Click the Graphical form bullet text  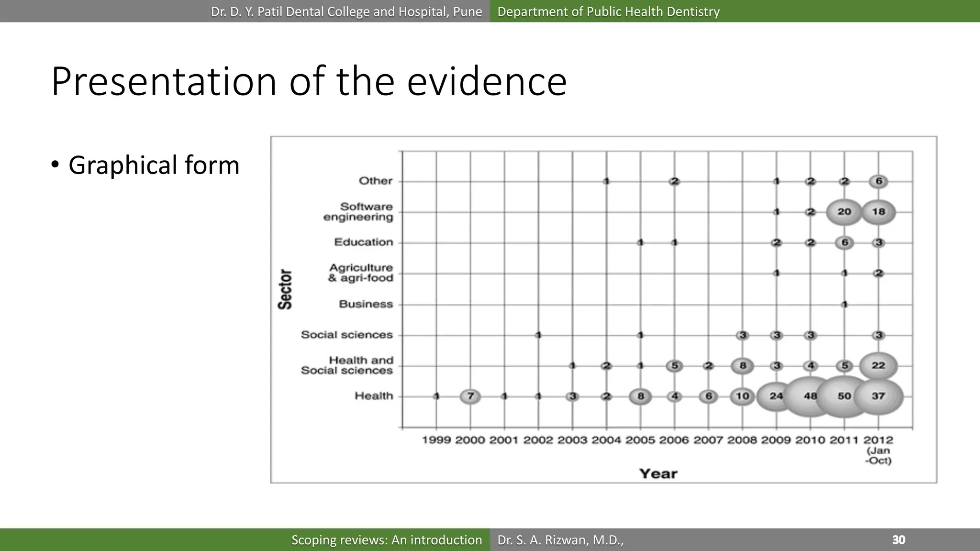tap(154, 165)
